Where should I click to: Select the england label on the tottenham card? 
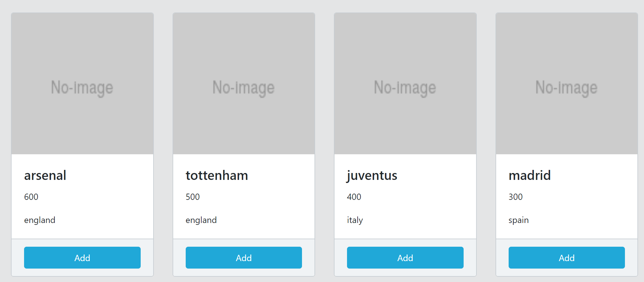[201, 220]
